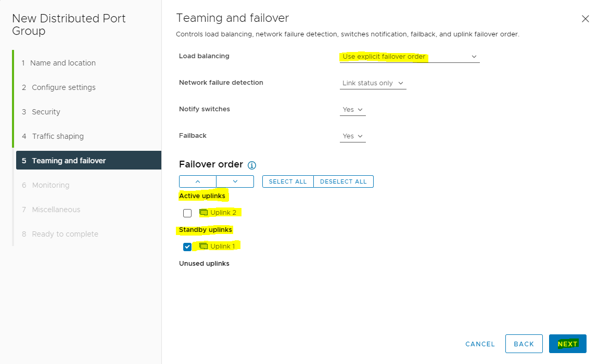Click the CANCEL button
598x364 pixels.
click(x=480, y=344)
